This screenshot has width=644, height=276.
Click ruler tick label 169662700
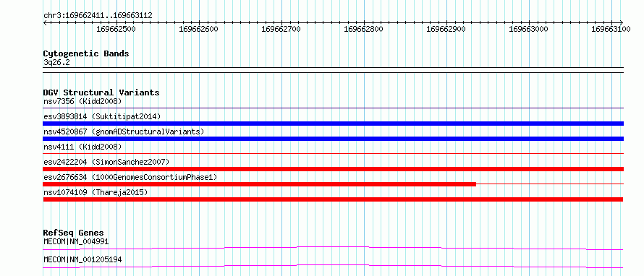[x=281, y=29]
